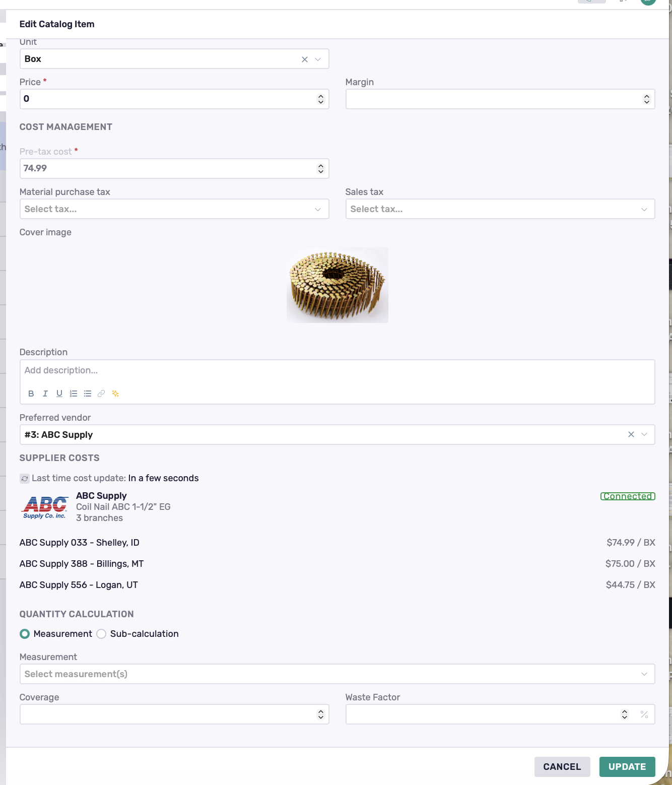
Task: Click the UPDATE button
Action: point(627,767)
